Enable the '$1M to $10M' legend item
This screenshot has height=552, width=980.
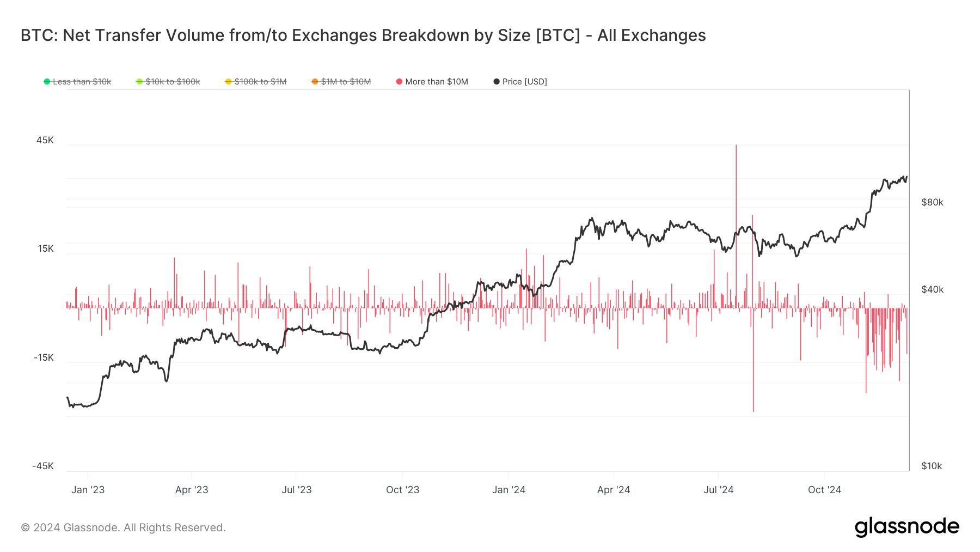pyautogui.click(x=346, y=82)
